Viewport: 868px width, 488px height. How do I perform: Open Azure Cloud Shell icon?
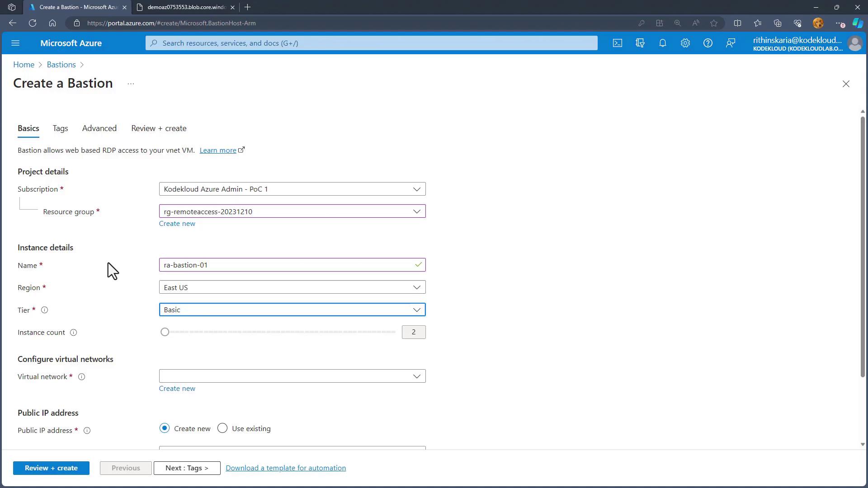617,43
